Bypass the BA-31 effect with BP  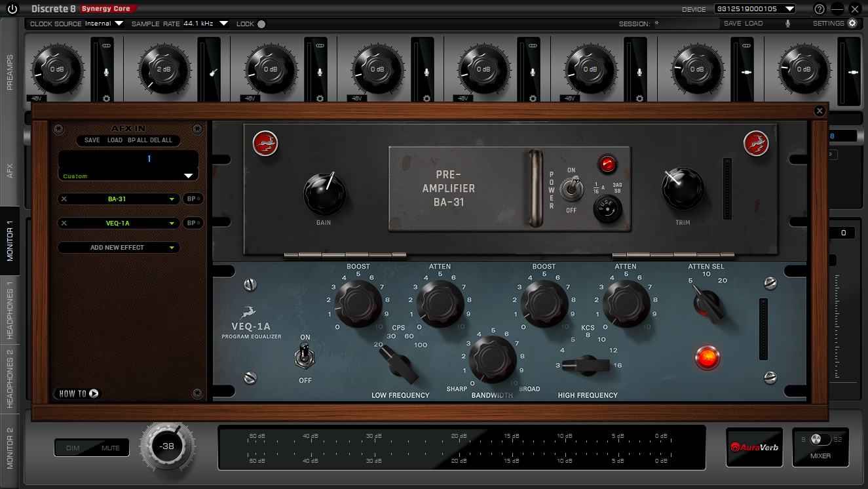point(193,199)
